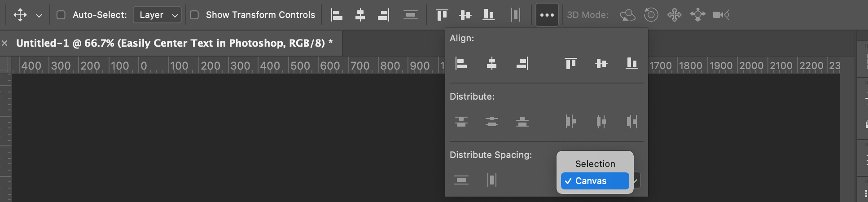Close the Untitled-1 document tab

[x=4, y=43]
